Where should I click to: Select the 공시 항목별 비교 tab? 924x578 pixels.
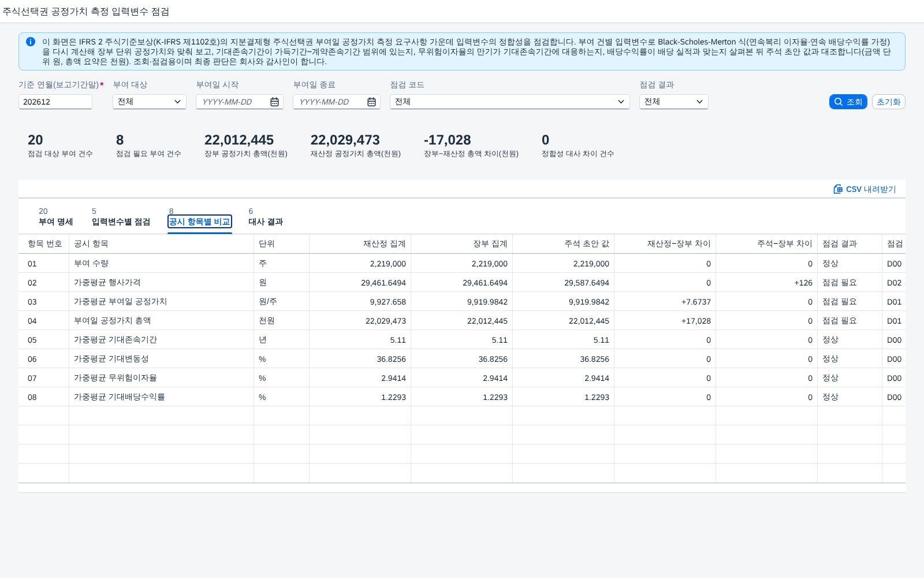point(200,221)
